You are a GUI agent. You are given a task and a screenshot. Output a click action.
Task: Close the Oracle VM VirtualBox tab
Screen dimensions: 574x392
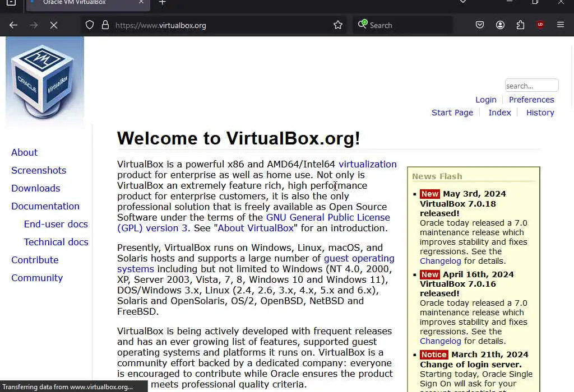tap(141, 2)
